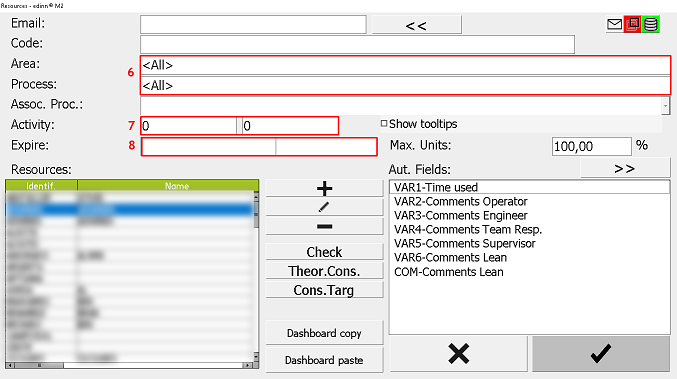The image size is (677, 379).
Task: Click the red copy windows icon
Action: [x=633, y=25]
